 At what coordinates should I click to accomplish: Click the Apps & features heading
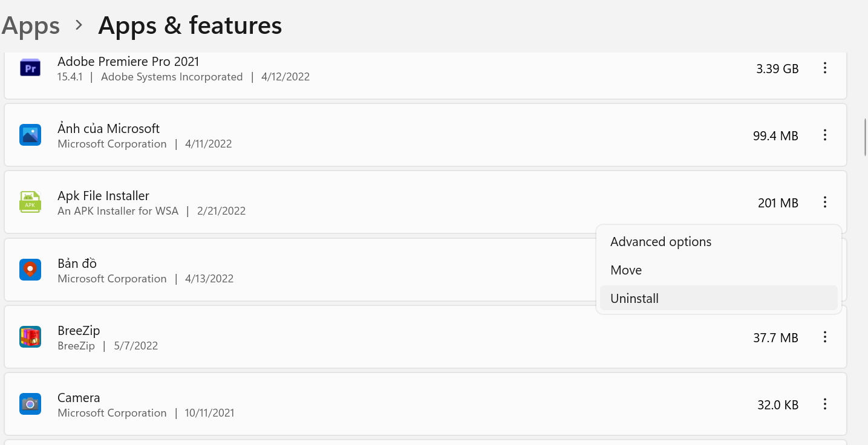pyautogui.click(x=190, y=25)
